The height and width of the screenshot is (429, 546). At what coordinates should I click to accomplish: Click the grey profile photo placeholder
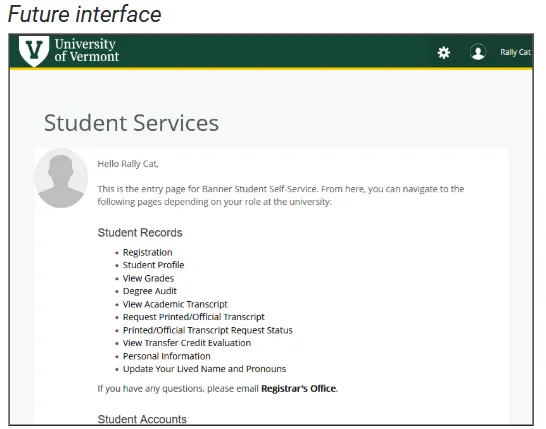[61, 178]
